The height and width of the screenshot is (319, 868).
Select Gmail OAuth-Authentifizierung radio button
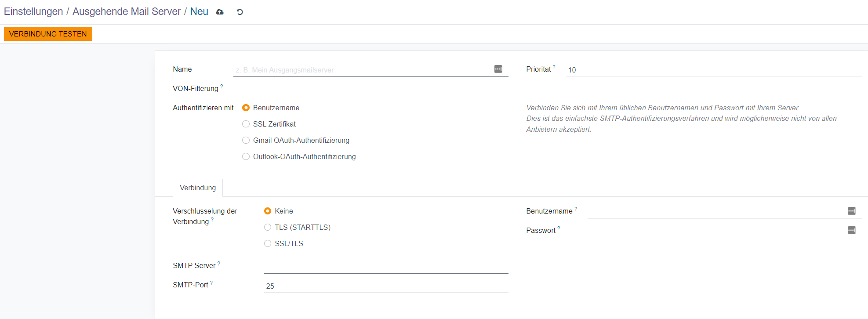[x=246, y=140]
